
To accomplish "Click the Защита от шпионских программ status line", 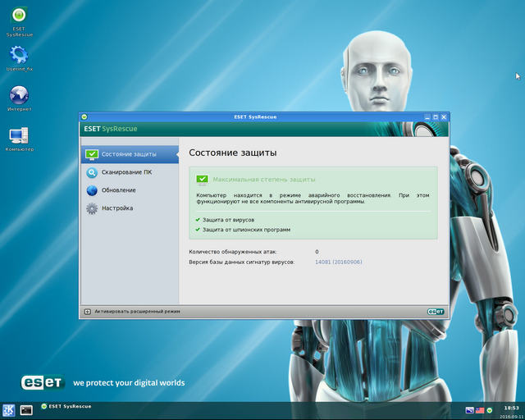I will tap(245, 230).
